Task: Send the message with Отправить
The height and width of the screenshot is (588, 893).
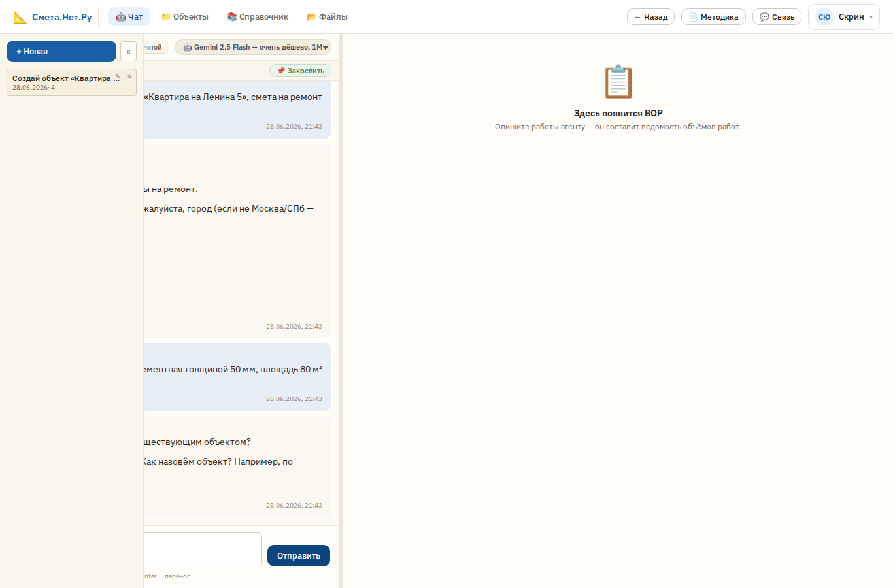Action: click(x=299, y=555)
